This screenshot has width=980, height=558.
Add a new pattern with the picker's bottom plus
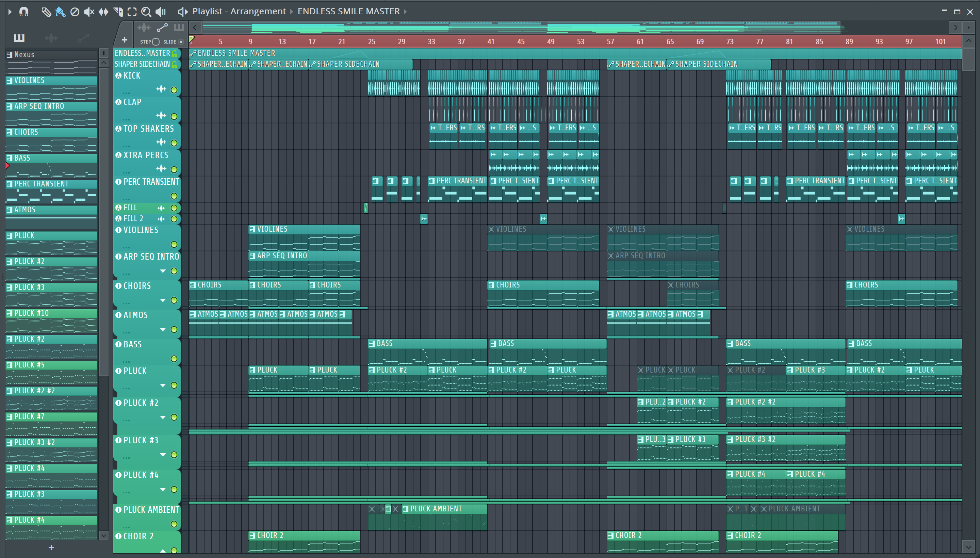pyautogui.click(x=51, y=547)
